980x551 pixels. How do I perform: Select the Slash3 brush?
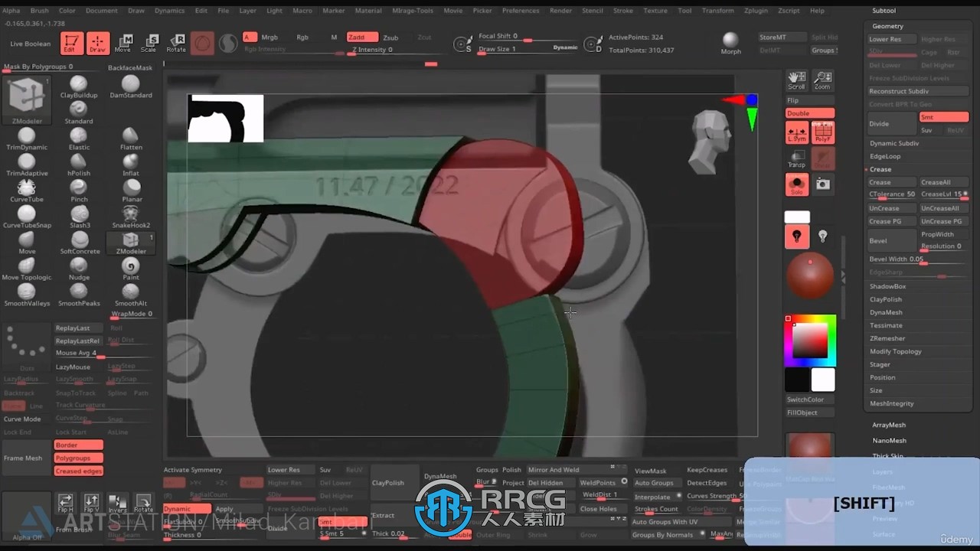tap(79, 217)
